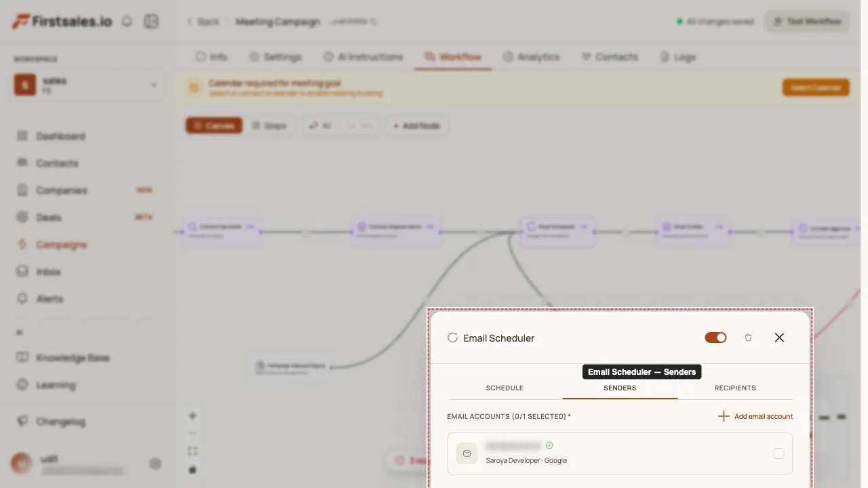The width and height of the screenshot is (868, 488).
Task: Delete the Email Scheduler node
Action: pos(748,338)
